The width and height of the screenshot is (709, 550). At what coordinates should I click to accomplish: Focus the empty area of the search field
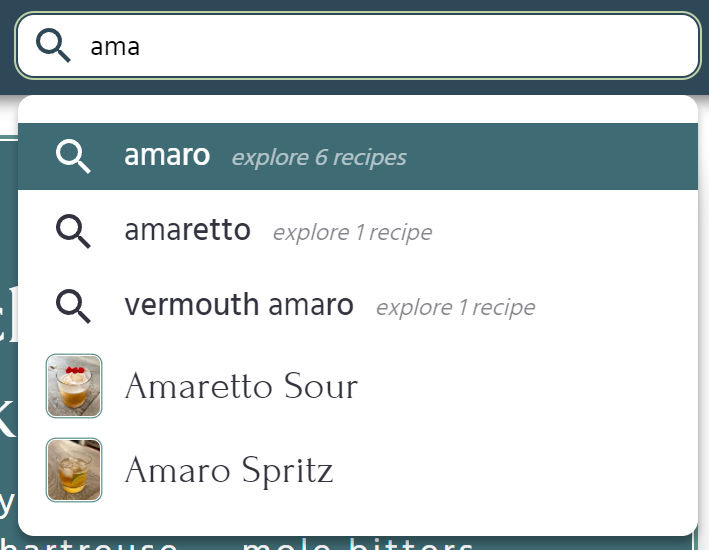pos(420,46)
